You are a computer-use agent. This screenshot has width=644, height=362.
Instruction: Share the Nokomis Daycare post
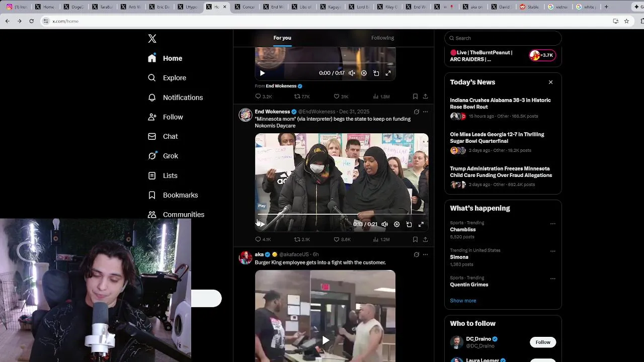425,239
